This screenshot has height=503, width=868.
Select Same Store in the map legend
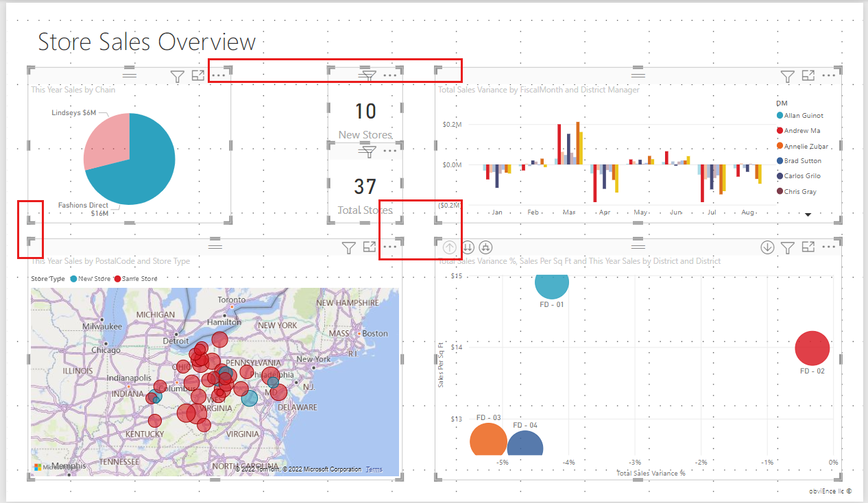(136, 279)
